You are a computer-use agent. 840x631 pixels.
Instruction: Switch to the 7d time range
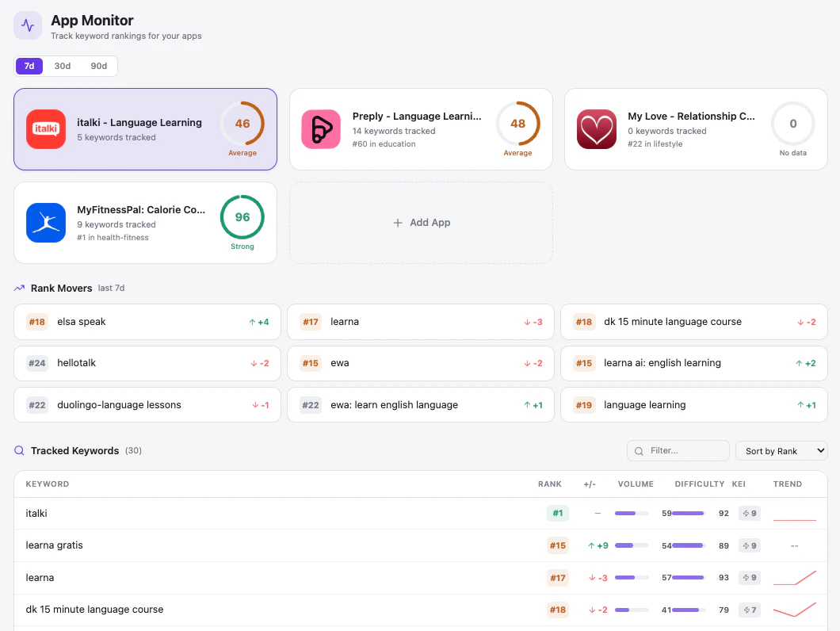click(x=29, y=66)
